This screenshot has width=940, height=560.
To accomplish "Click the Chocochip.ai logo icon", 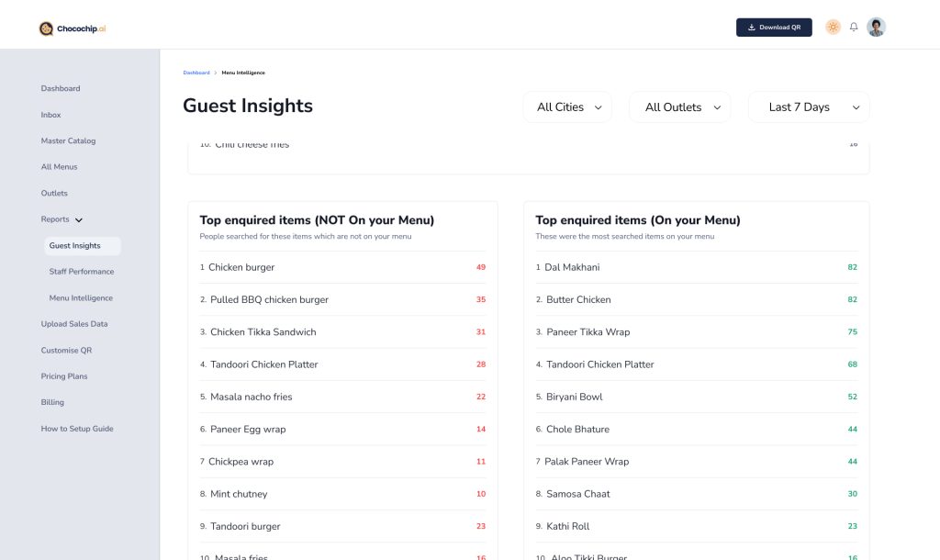I will coord(46,28).
